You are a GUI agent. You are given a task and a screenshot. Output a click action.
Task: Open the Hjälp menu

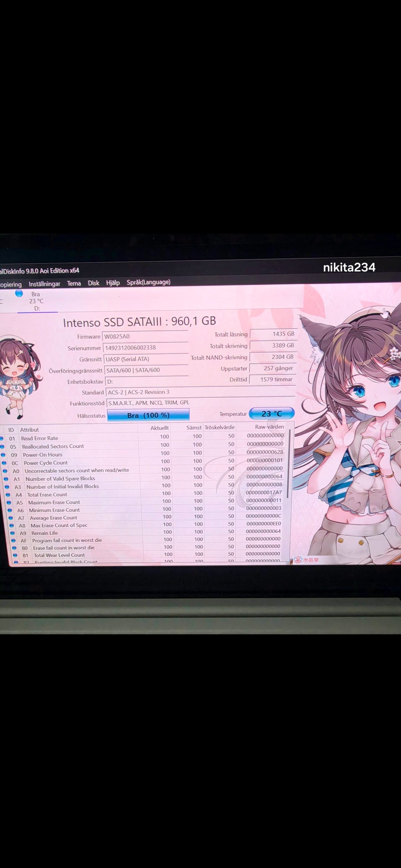(x=113, y=283)
